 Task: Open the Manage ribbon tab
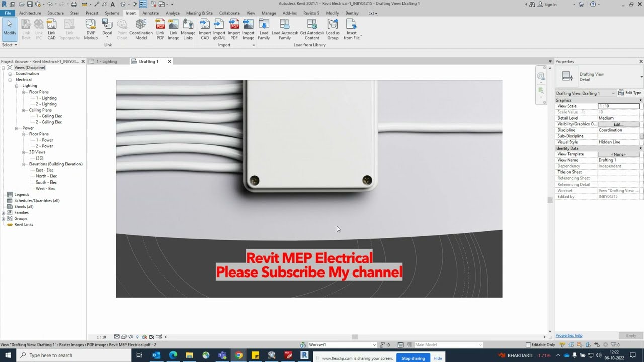tap(269, 13)
